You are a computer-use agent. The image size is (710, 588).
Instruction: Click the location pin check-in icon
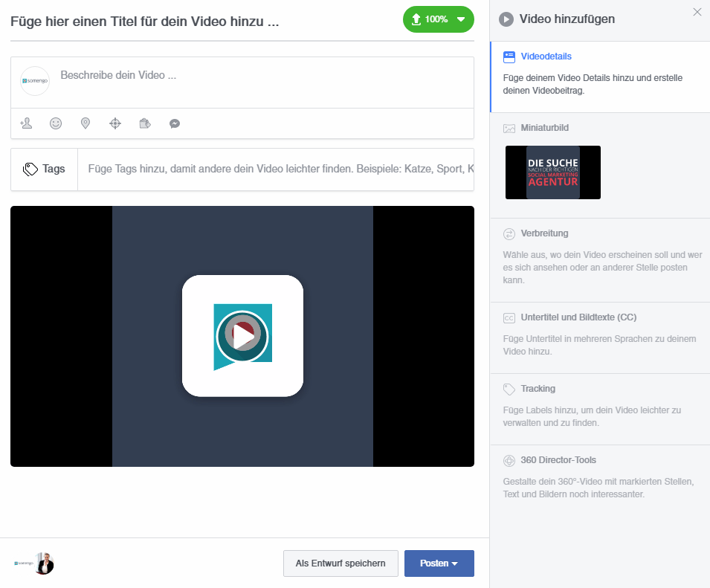pos(85,123)
